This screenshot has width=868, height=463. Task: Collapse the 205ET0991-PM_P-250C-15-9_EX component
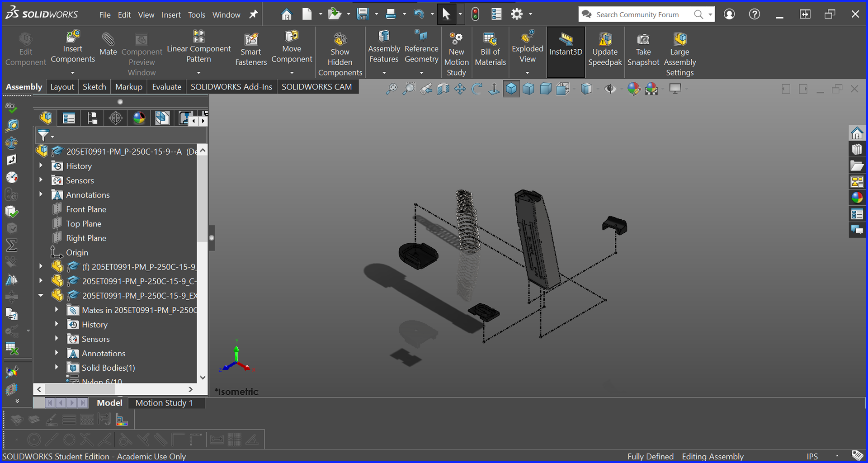tap(41, 296)
